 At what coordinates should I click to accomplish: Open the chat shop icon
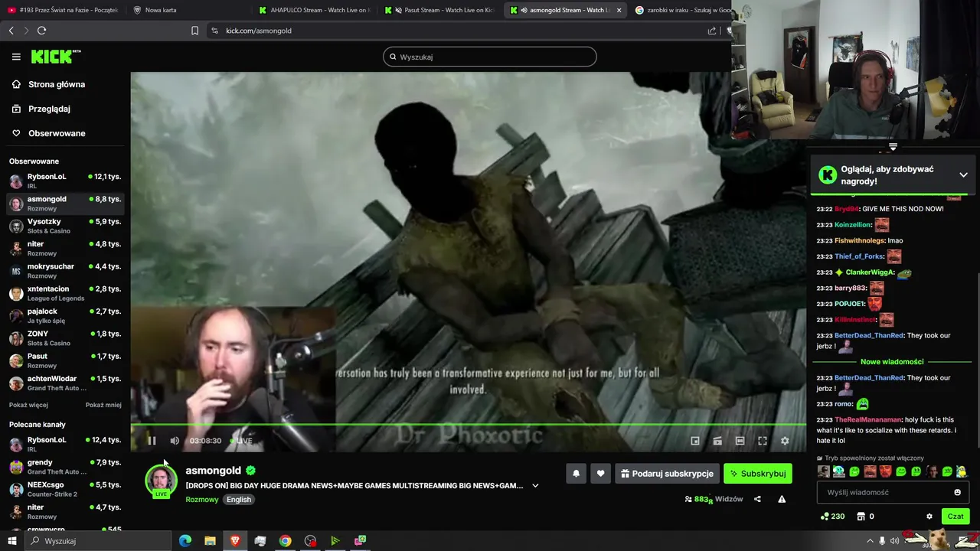(861, 517)
